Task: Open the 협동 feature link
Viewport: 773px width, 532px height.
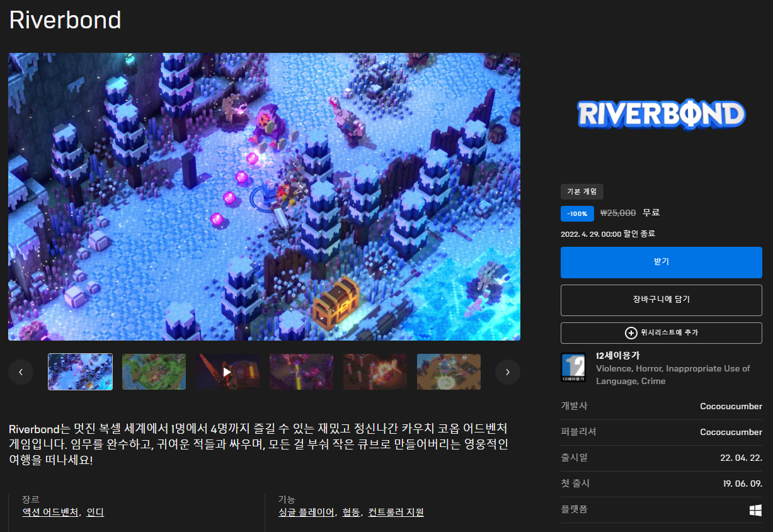Action: click(x=352, y=512)
